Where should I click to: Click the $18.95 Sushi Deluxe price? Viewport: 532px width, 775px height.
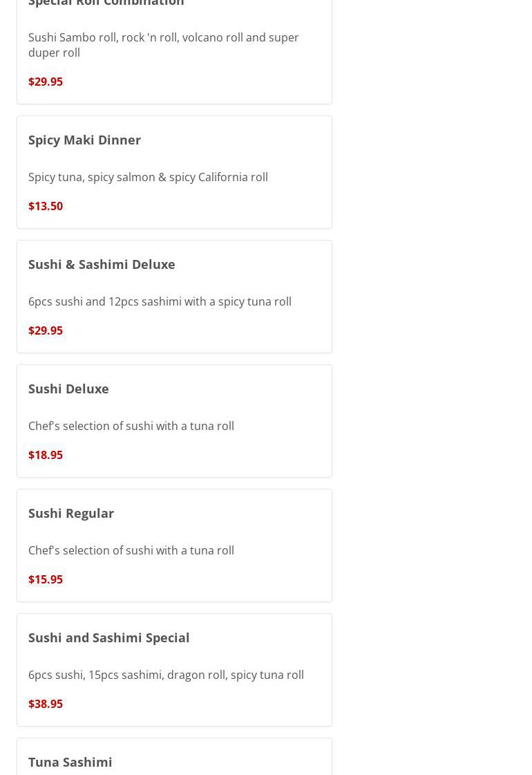46,455
